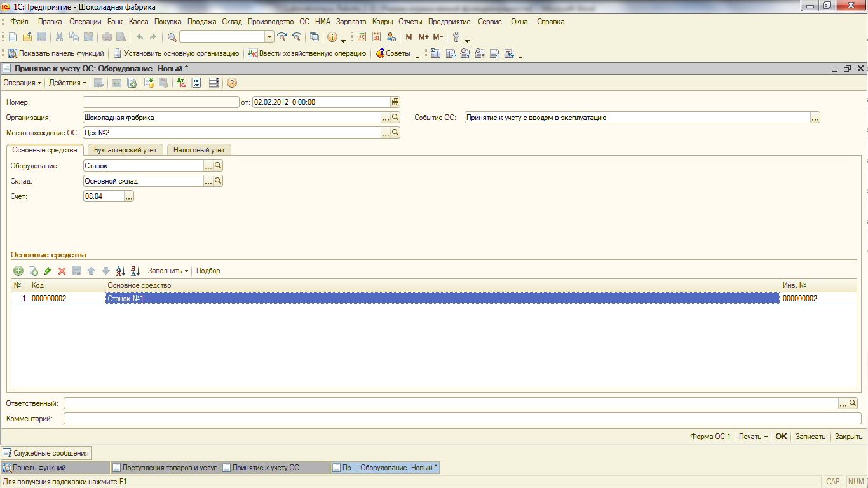Click the pencil edit row icon
Image resolution: width=868 pixels, height=488 pixels.
pos(48,271)
